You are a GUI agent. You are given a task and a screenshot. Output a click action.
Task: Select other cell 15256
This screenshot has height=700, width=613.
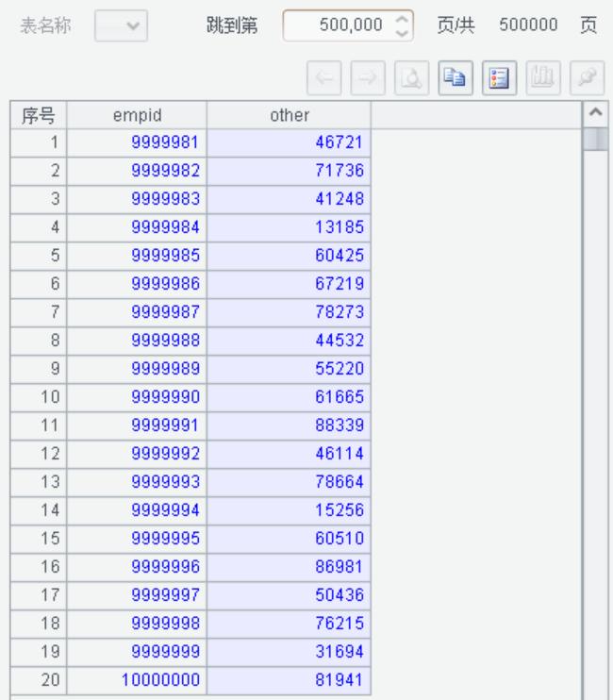290,510
